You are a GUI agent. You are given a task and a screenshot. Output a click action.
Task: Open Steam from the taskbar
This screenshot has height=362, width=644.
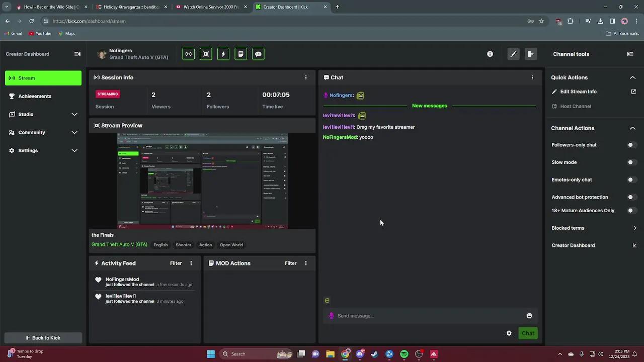[x=374, y=354]
